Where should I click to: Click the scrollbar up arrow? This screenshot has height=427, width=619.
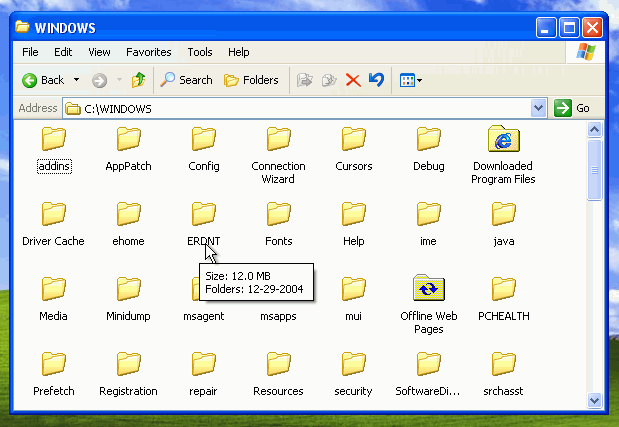coord(595,129)
